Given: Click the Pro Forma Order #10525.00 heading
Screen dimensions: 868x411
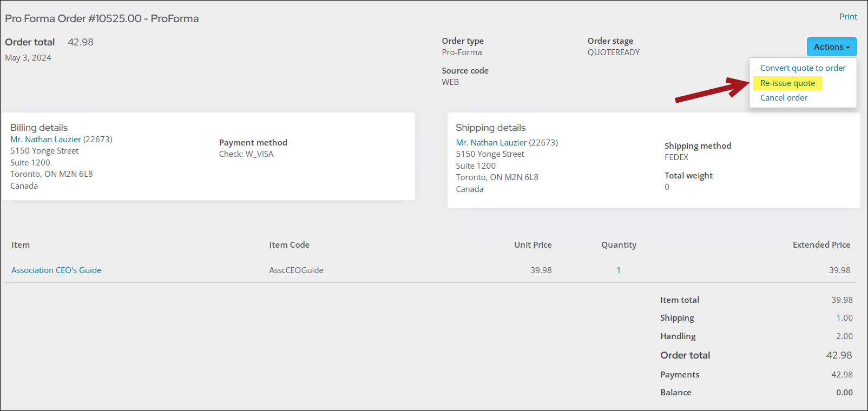Looking at the screenshot, I should coord(102,18).
